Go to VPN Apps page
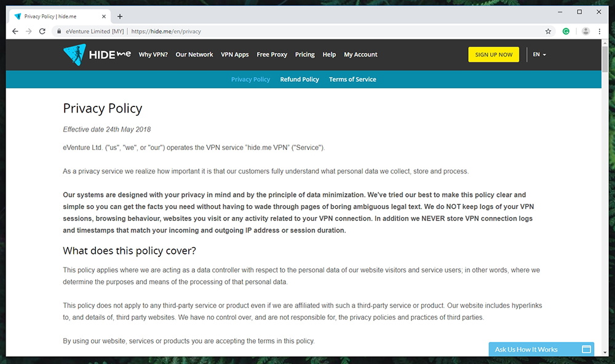The width and height of the screenshot is (615, 364). pyautogui.click(x=234, y=55)
